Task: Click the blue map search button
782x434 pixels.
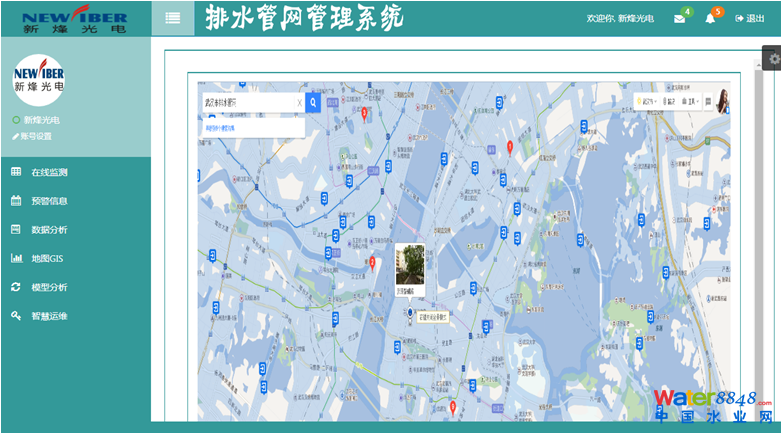Action: pyautogui.click(x=313, y=102)
